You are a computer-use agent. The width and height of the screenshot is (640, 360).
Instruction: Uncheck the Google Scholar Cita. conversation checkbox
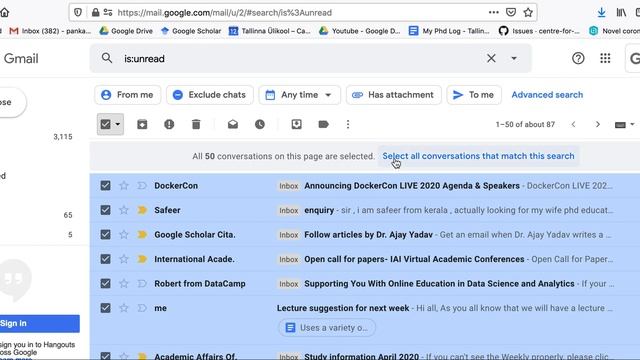[x=105, y=235]
